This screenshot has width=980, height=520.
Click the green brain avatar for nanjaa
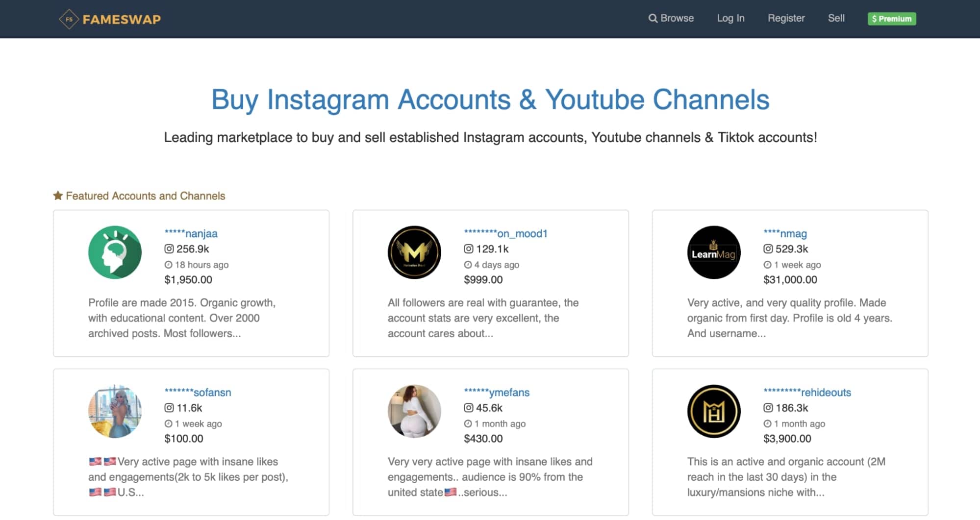coord(115,252)
